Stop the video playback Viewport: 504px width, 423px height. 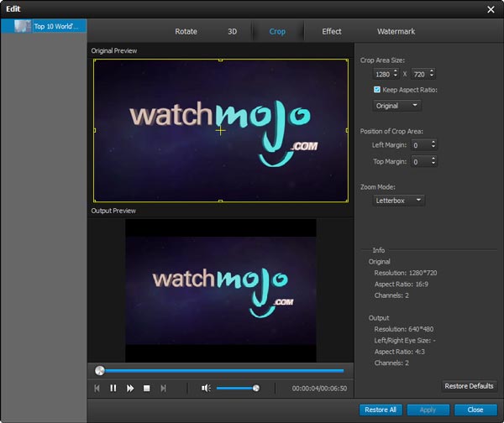(146, 389)
